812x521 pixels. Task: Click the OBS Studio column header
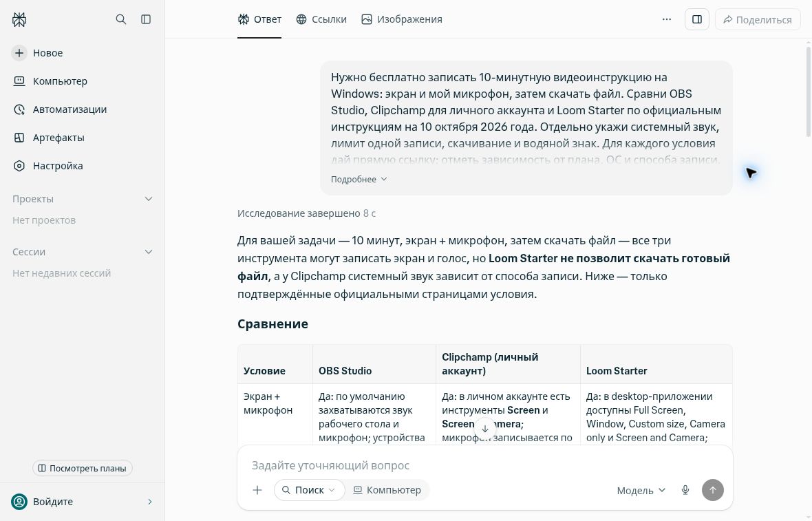(x=345, y=371)
